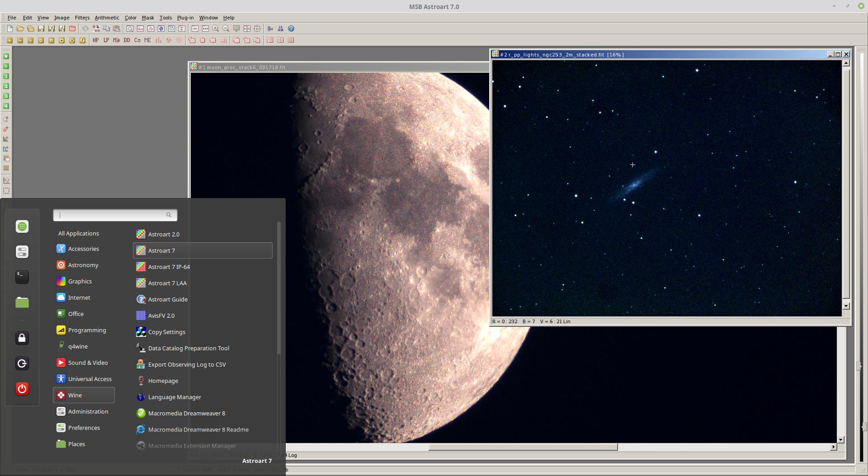Click the toolbar copy icon
Image resolution: width=868 pixels, height=476 pixels.
coord(106,28)
